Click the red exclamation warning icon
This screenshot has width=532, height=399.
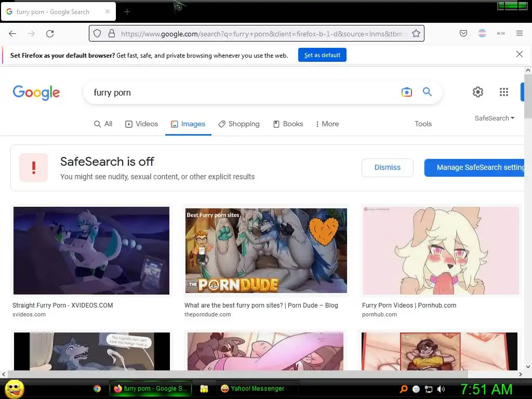[x=34, y=168]
